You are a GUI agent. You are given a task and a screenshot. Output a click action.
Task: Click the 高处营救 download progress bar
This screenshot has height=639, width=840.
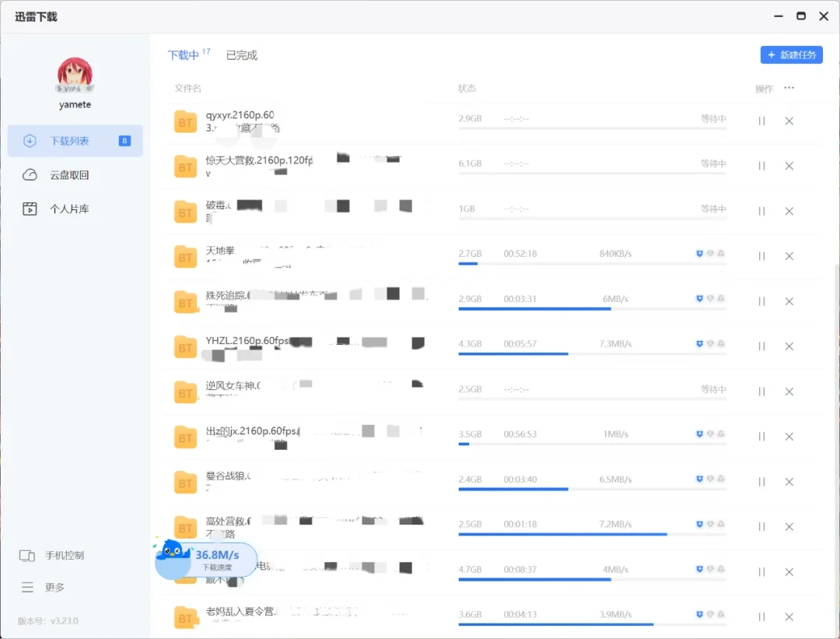(x=592, y=534)
